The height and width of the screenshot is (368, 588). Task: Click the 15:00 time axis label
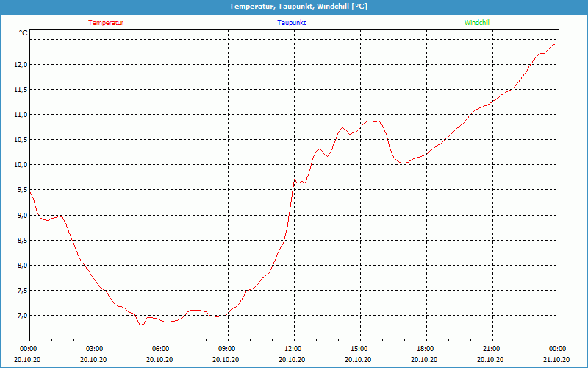pos(359,349)
